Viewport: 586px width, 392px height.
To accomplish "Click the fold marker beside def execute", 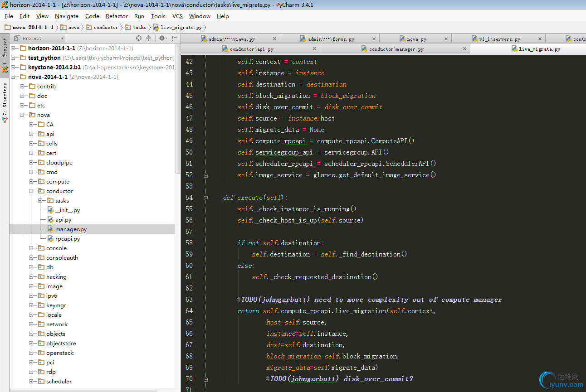I will [x=205, y=198].
